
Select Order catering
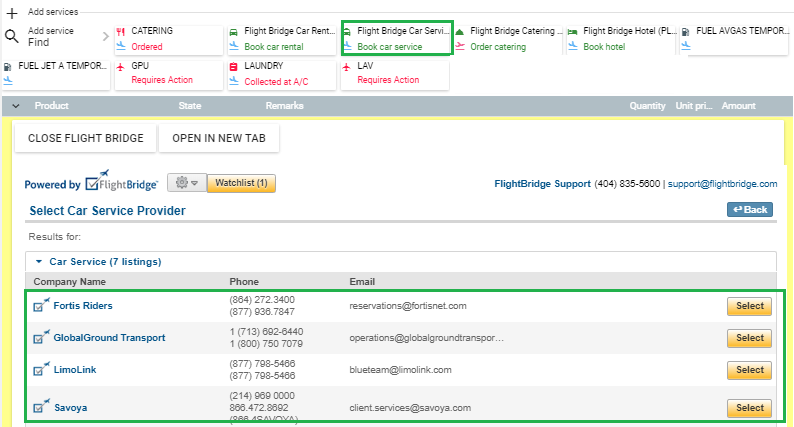498,47
